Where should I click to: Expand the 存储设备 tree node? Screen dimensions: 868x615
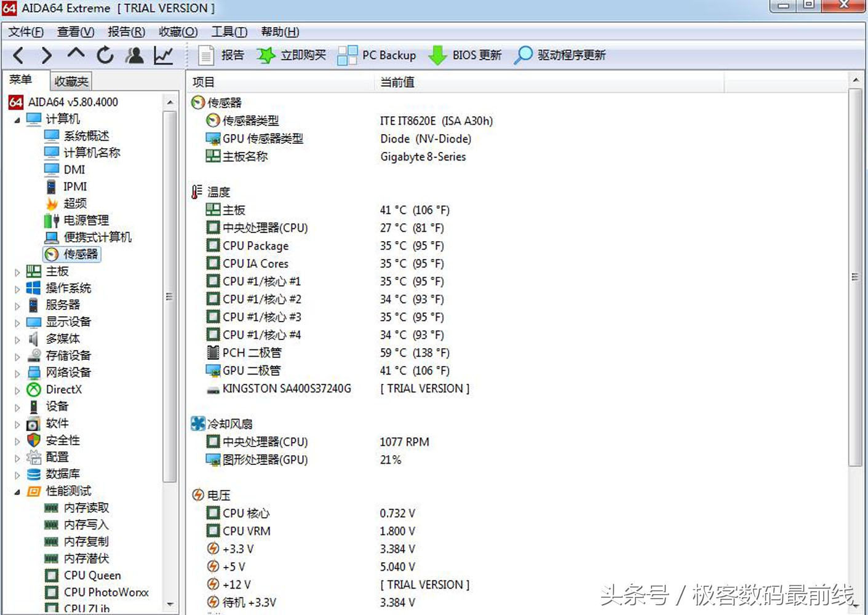point(17,357)
